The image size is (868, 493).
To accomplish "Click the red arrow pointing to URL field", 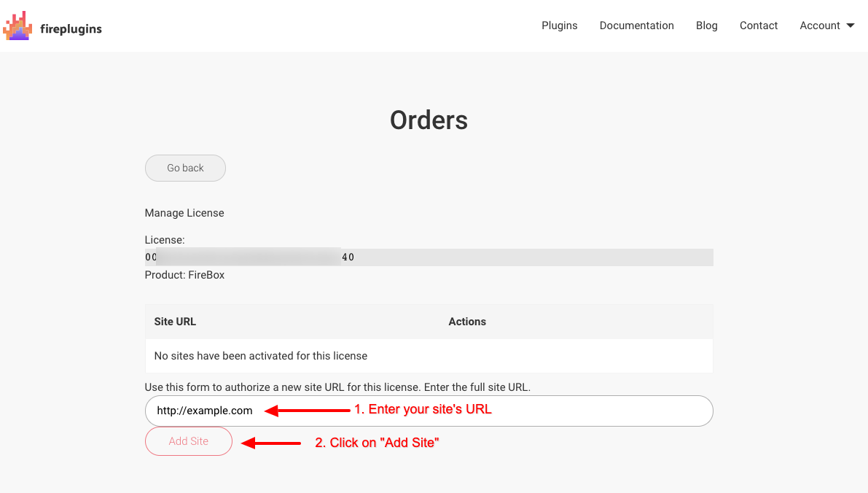I will pos(308,411).
